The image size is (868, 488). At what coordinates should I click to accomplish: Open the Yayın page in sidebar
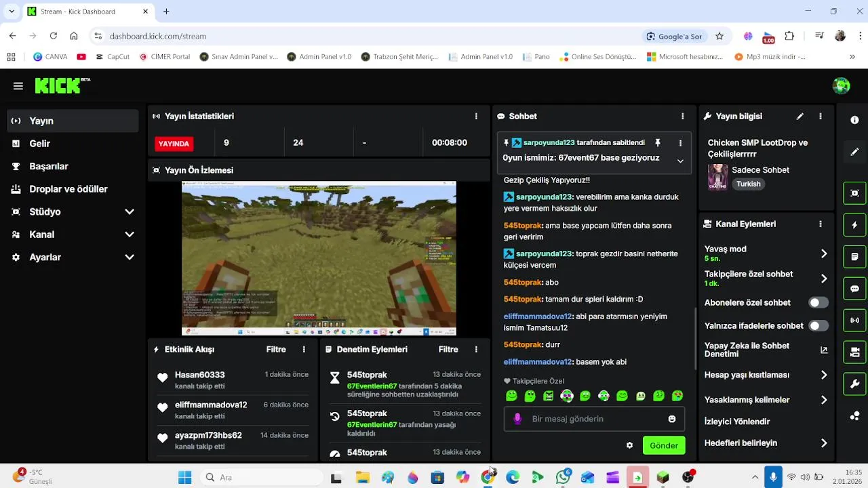click(x=73, y=121)
